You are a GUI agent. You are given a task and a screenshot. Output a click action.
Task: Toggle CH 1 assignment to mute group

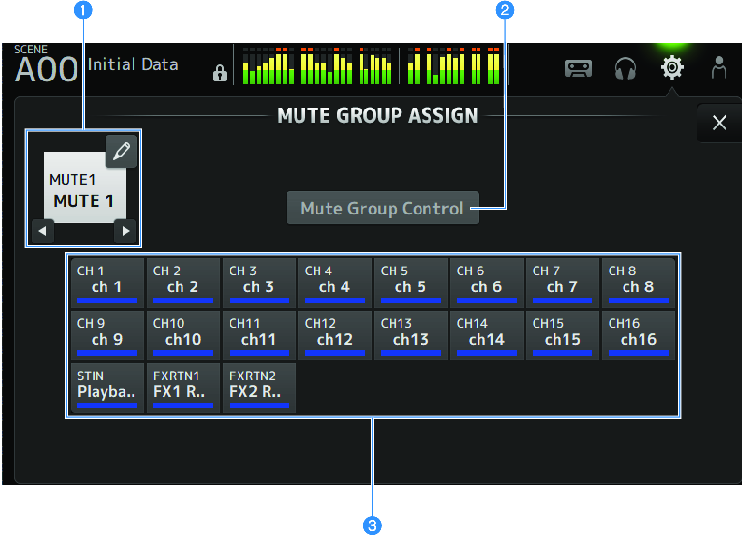click(x=107, y=282)
